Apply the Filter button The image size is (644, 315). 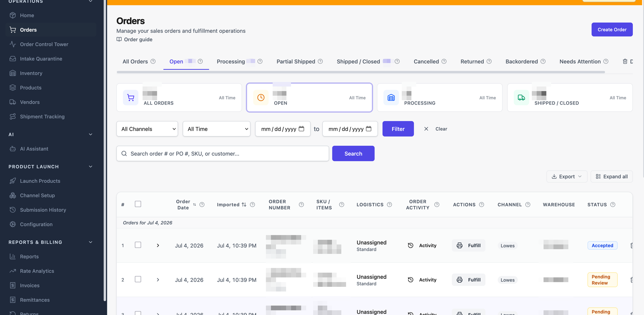click(x=398, y=129)
